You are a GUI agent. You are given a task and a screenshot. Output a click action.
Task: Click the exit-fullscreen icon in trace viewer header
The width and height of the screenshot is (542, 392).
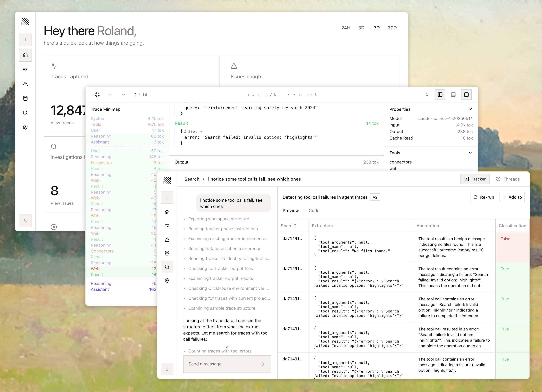[x=97, y=95]
